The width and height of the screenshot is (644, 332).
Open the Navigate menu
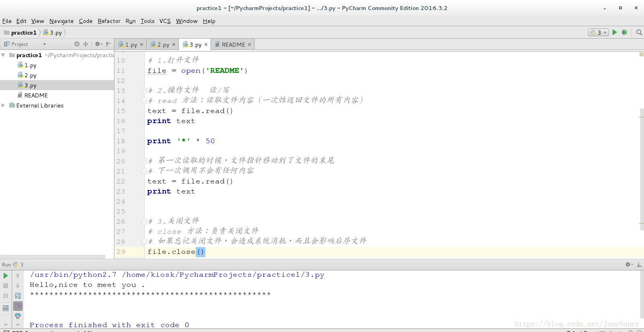[62, 21]
